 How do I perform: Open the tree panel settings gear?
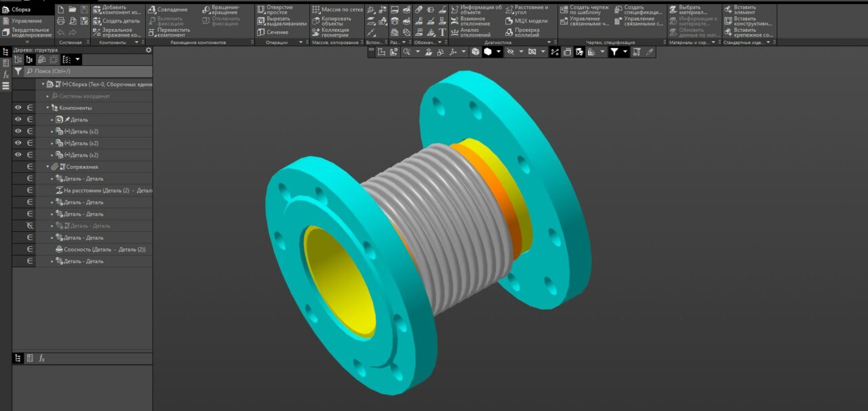(149, 50)
